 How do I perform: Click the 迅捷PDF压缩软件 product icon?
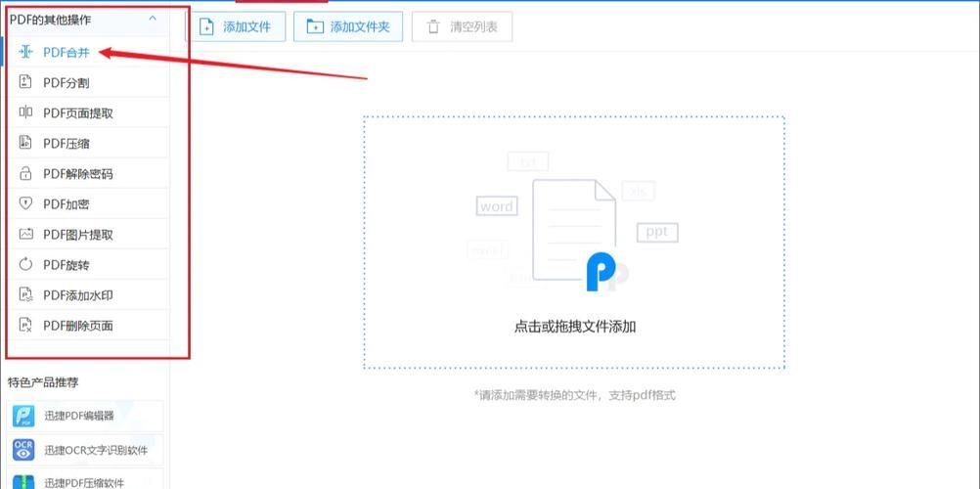pos(23,481)
